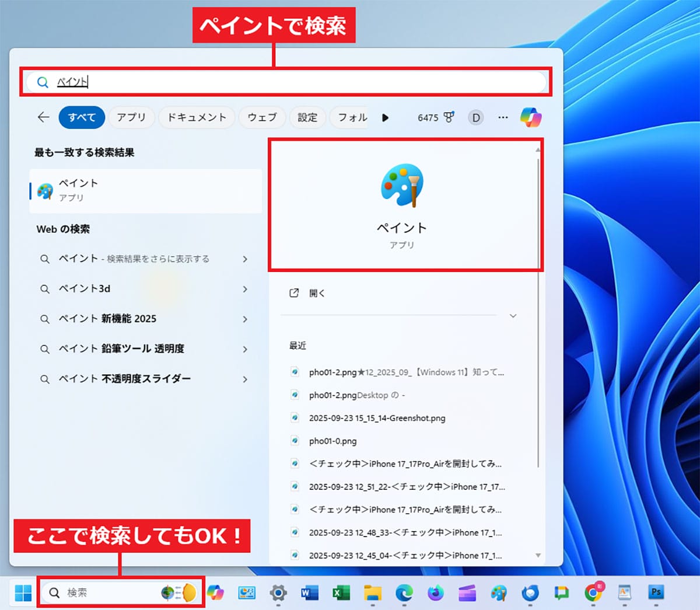The height and width of the screenshot is (610, 700).
Task: Open the ペイント app best match result
Action: click(146, 190)
